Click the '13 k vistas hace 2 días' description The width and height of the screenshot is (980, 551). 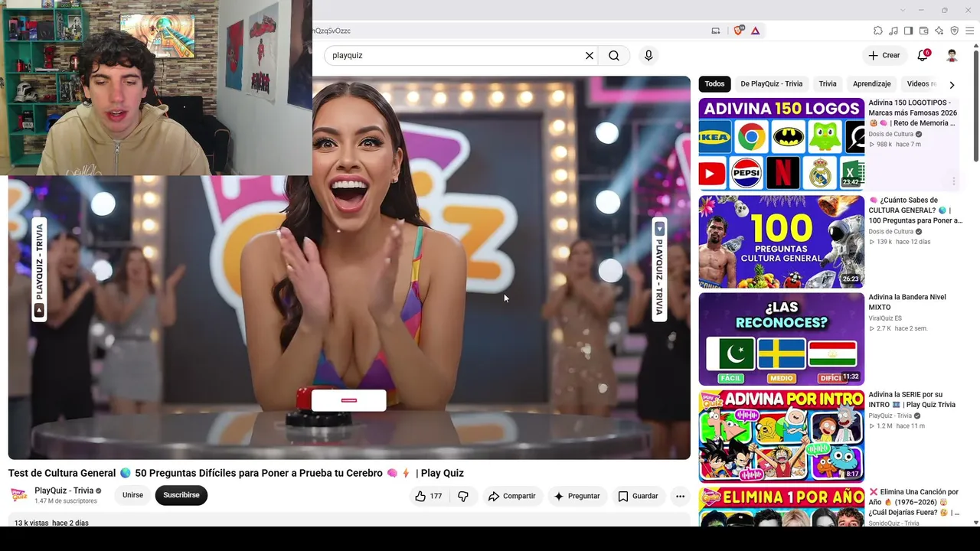(x=51, y=523)
